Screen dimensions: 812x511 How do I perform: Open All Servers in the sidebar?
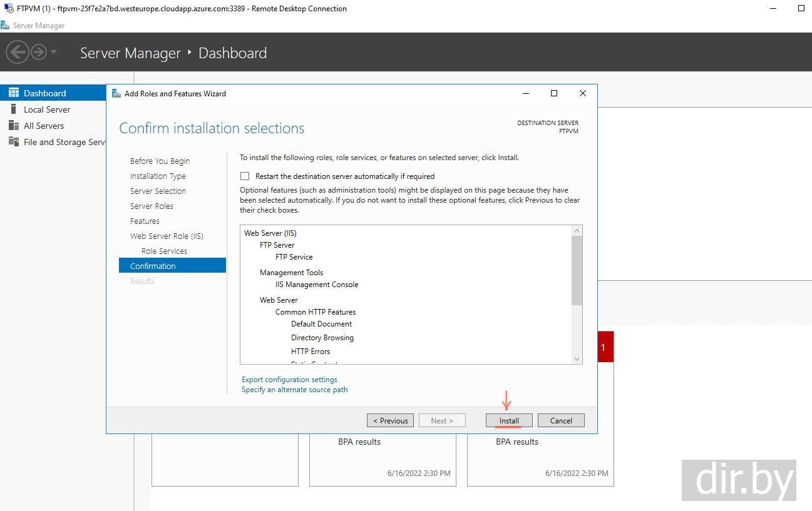click(44, 126)
